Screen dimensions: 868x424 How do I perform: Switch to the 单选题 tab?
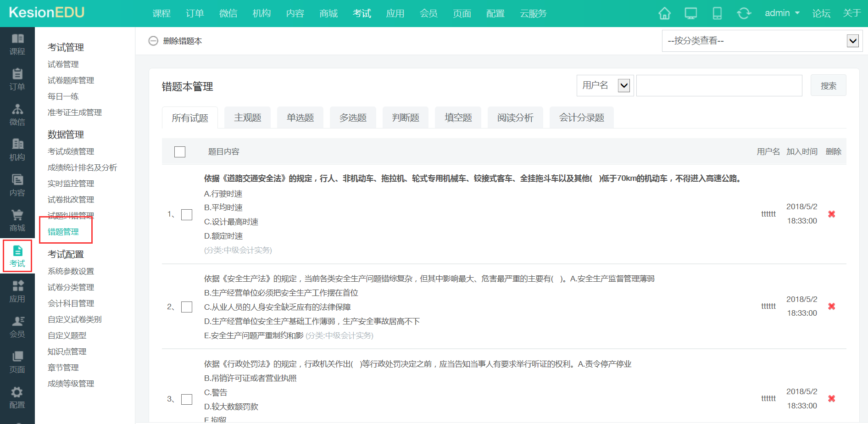point(300,117)
